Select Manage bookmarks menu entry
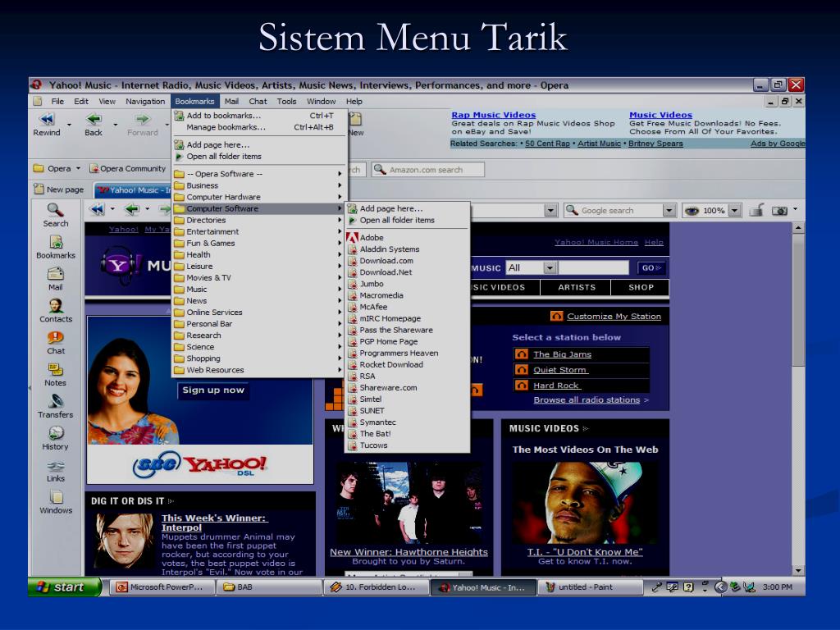Screen dimensions: 840x630 click(258, 127)
